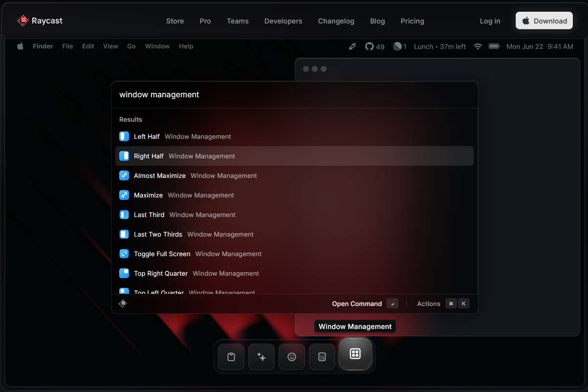Image resolution: width=588 pixels, height=392 pixels.
Task: Select the Top Right Quarter command icon
Action: coord(124,273)
